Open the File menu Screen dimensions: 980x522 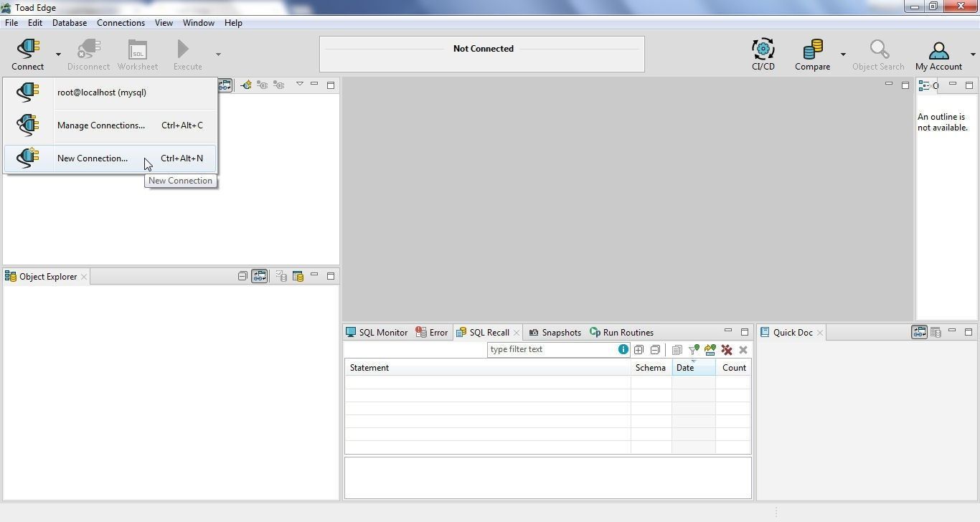11,23
